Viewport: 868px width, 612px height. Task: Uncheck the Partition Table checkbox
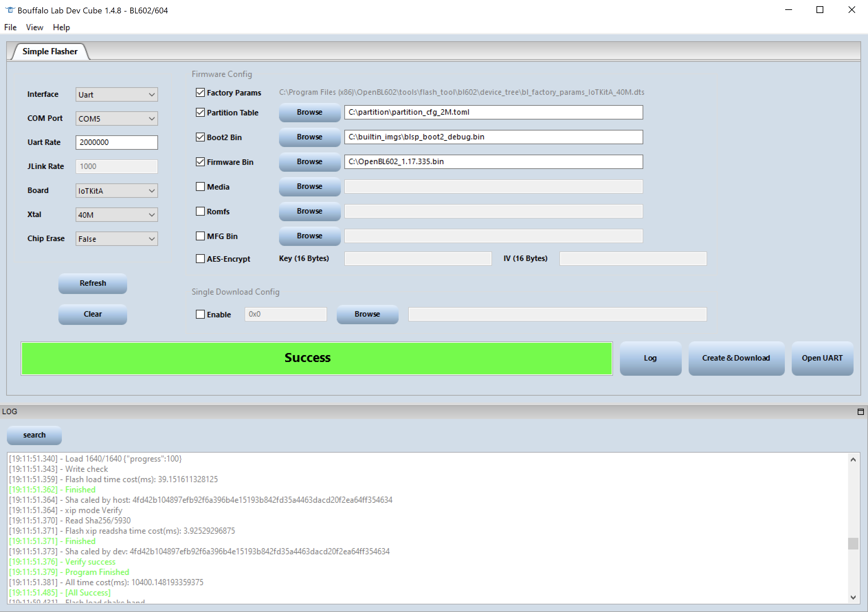(200, 113)
